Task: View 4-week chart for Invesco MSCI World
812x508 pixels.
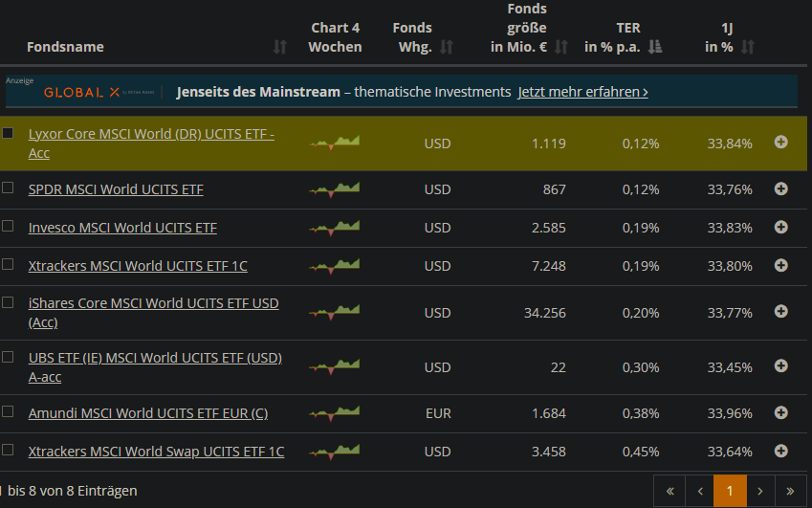Action: point(335,228)
